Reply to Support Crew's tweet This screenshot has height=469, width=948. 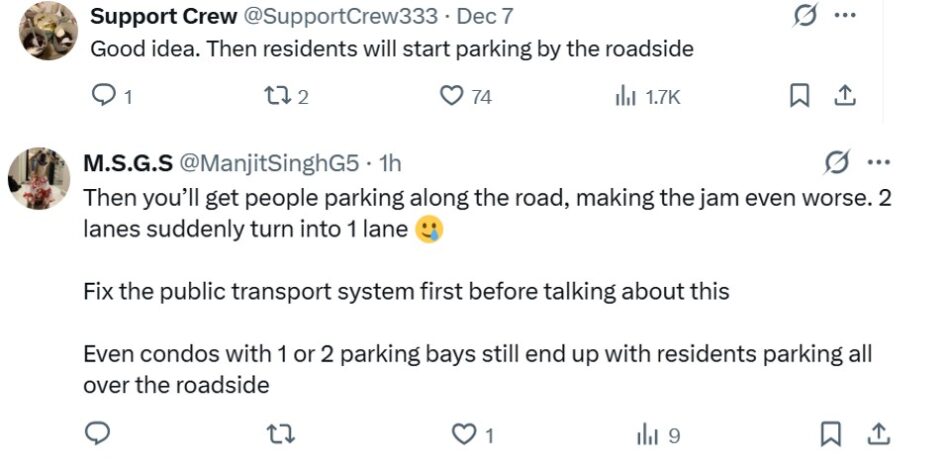point(104,96)
